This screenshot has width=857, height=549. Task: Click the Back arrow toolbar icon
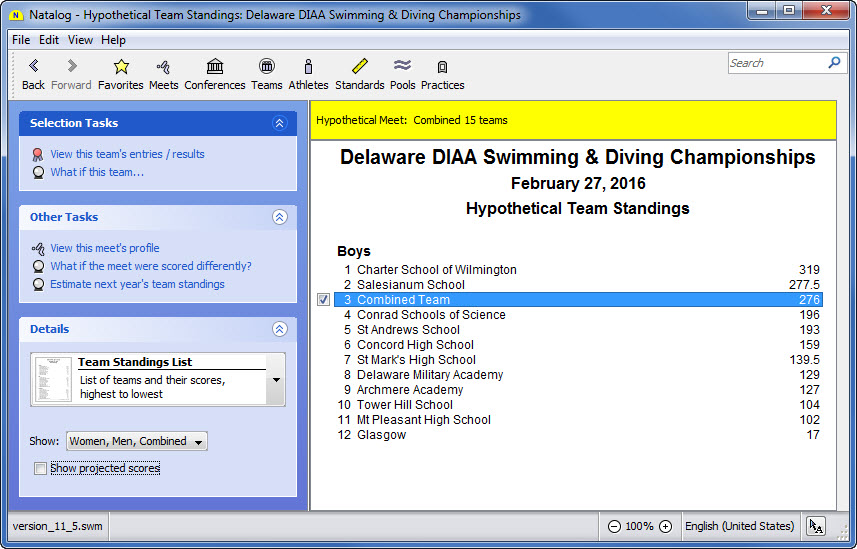point(33,67)
